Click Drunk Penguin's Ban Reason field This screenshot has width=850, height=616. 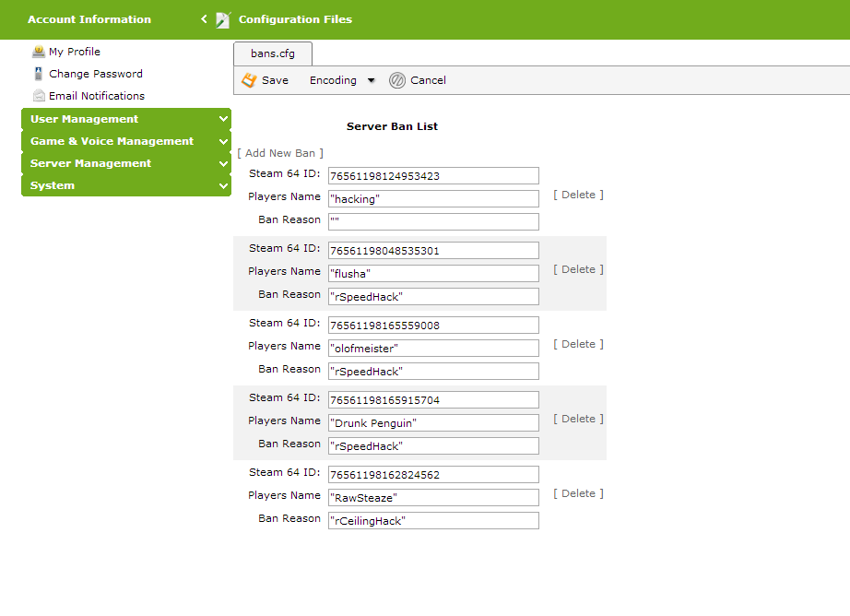click(433, 446)
